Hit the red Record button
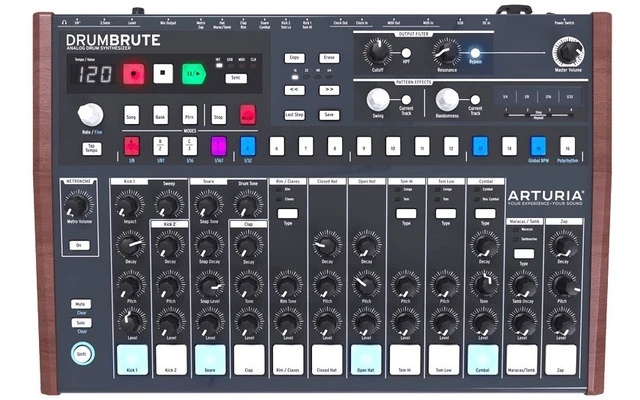The width and height of the screenshot is (640, 400). pyautogui.click(x=134, y=74)
